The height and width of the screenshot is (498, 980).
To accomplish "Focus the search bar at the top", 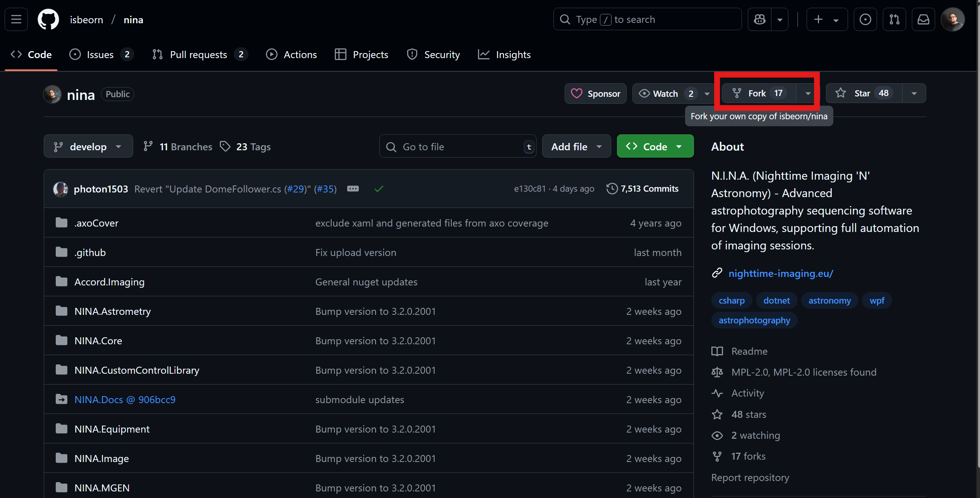I will coord(647,19).
